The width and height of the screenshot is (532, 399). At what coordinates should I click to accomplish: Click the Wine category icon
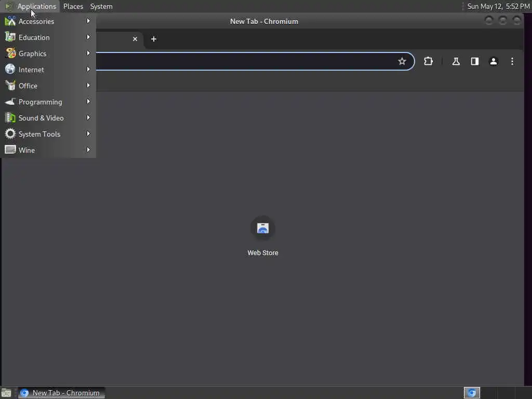(x=10, y=150)
